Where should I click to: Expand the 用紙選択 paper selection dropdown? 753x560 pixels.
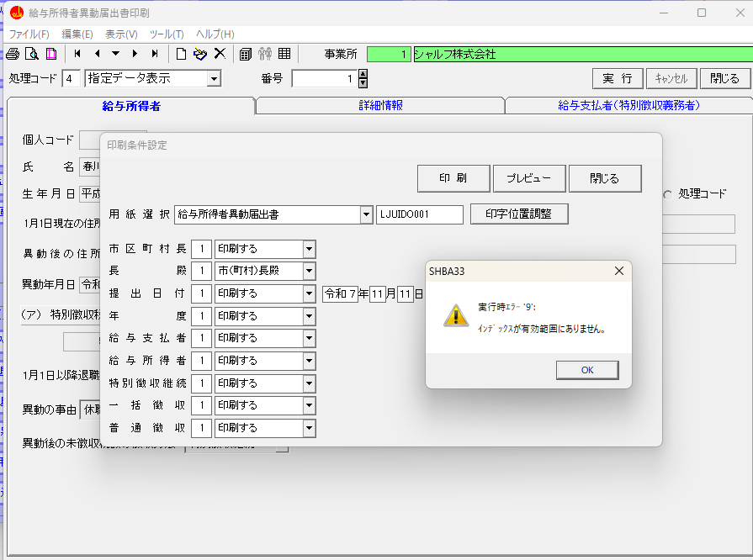tap(366, 214)
